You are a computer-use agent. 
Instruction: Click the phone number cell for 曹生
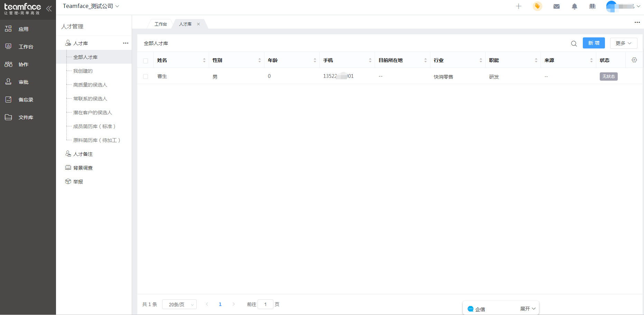(x=338, y=76)
